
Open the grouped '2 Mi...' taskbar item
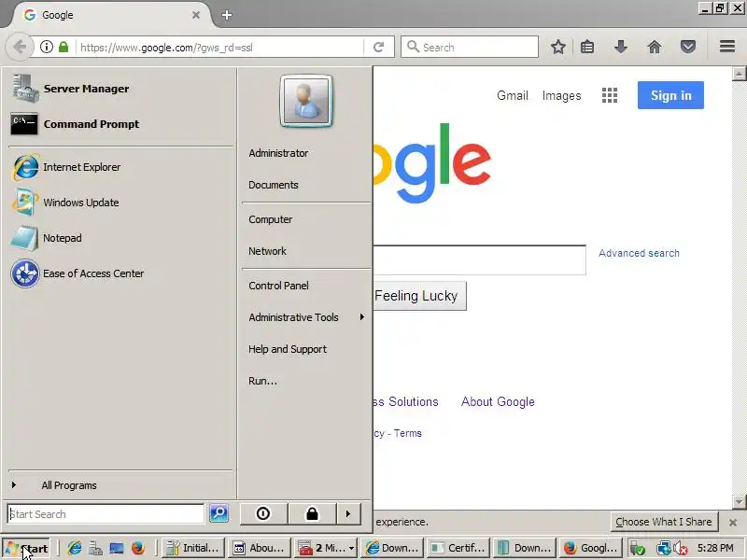click(326, 548)
